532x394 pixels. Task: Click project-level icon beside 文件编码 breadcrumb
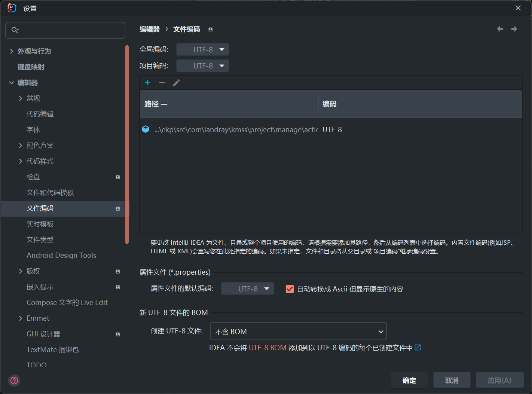(x=211, y=30)
